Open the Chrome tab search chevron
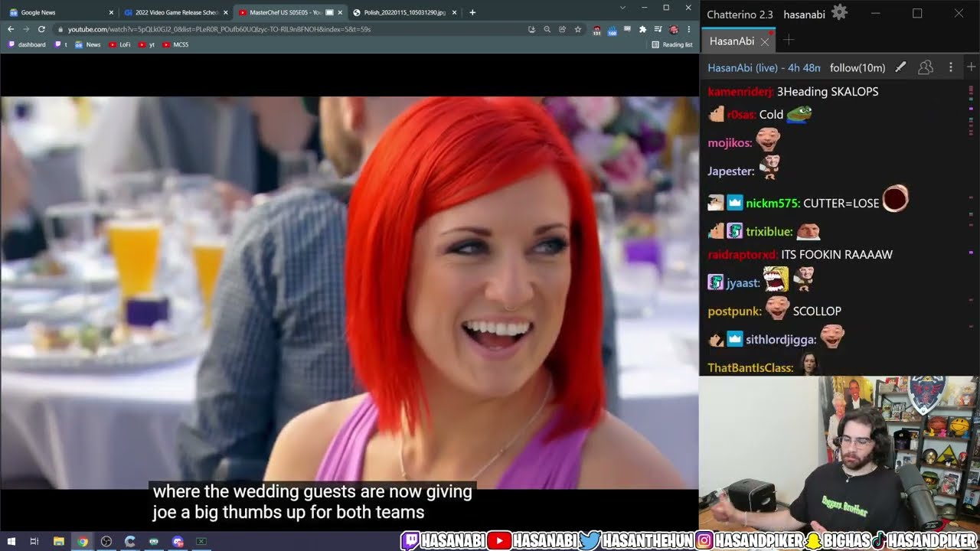The width and height of the screenshot is (980, 551). pyautogui.click(x=622, y=8)
